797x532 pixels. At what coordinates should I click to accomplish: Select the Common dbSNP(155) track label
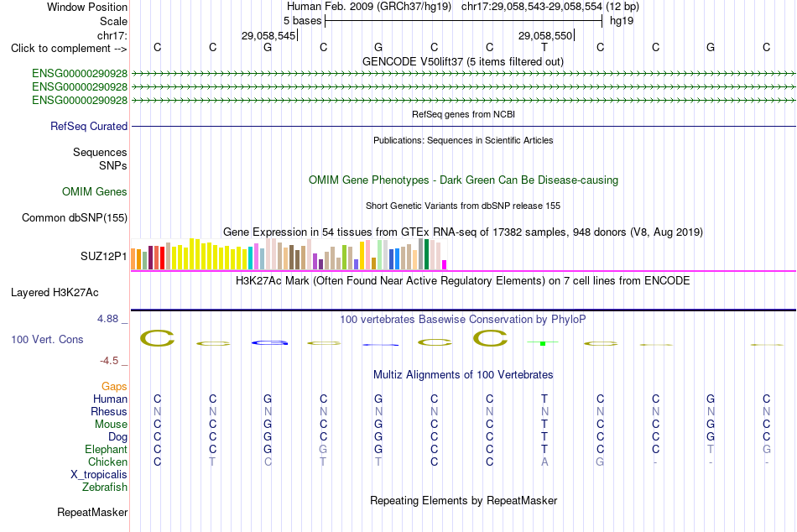click(75, 217)
